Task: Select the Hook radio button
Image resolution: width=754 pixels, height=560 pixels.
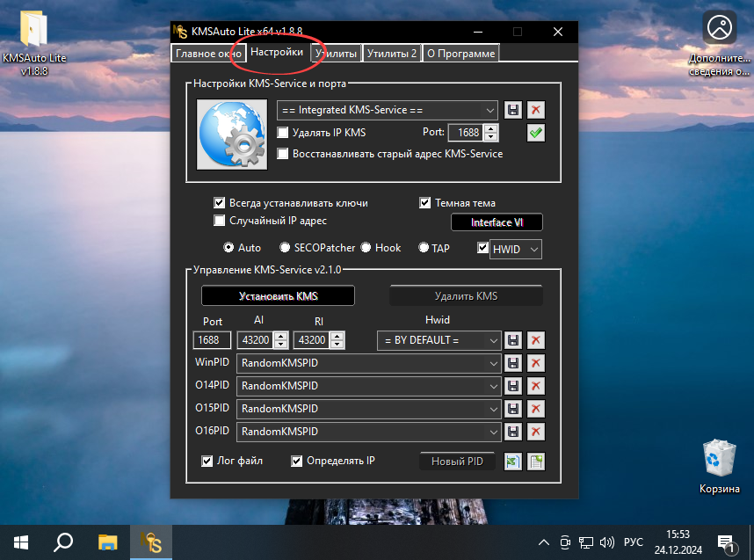Action: coord(366,248)
